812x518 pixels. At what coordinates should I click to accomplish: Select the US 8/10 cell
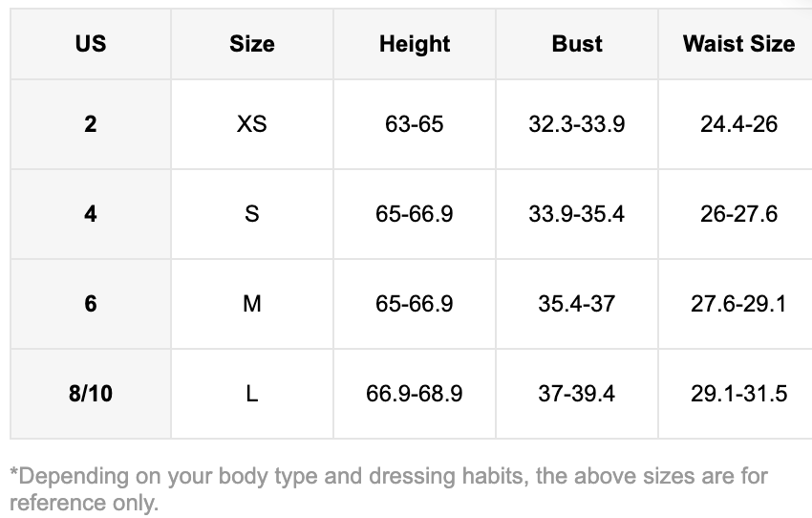pyautogui.click(x=91, y=394)
